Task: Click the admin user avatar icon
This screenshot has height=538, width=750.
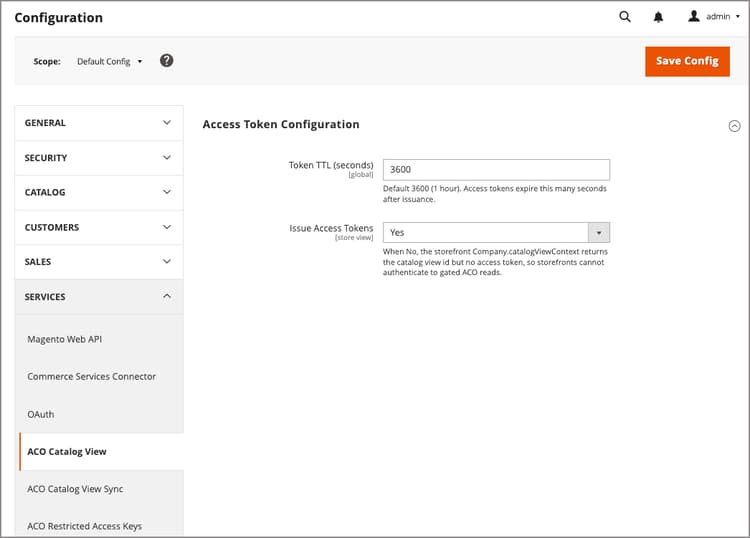Action: pos(694,16)
